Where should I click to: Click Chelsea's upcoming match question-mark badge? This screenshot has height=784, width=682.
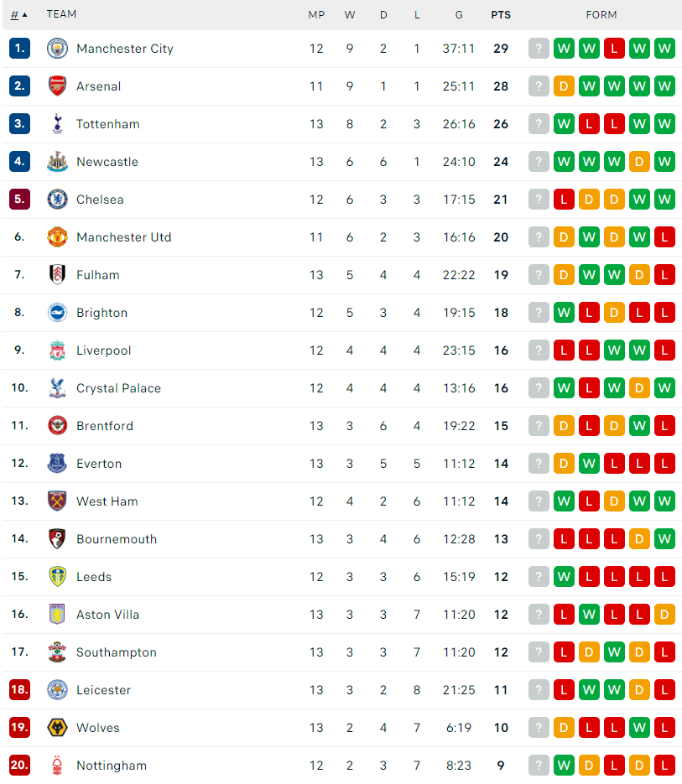(x=539, y=199)
